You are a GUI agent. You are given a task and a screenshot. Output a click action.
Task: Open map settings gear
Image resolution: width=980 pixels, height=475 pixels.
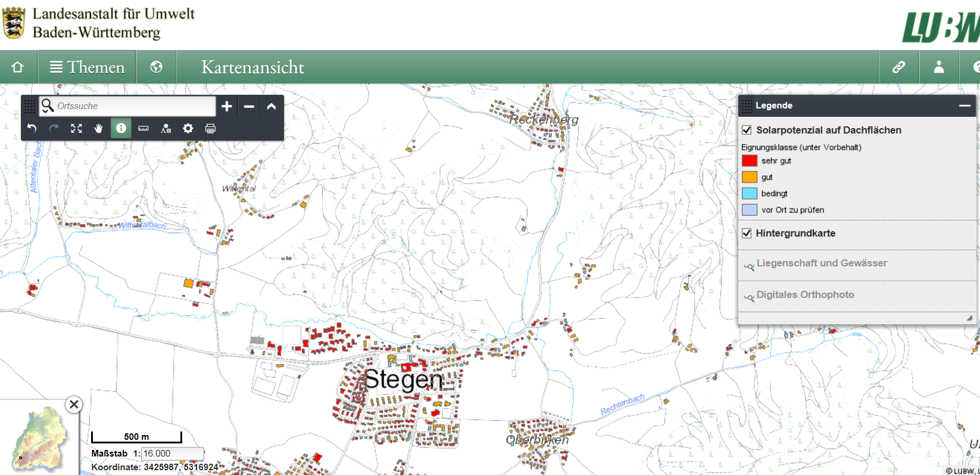coord(188,128)
